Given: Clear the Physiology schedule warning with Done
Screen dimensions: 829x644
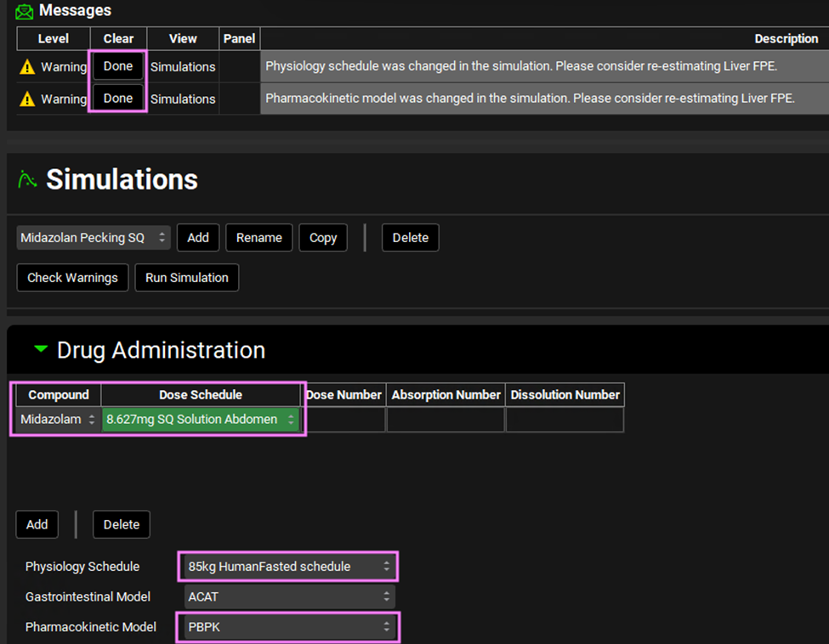Looking at the screenshot, I should [x=118, y=66].
